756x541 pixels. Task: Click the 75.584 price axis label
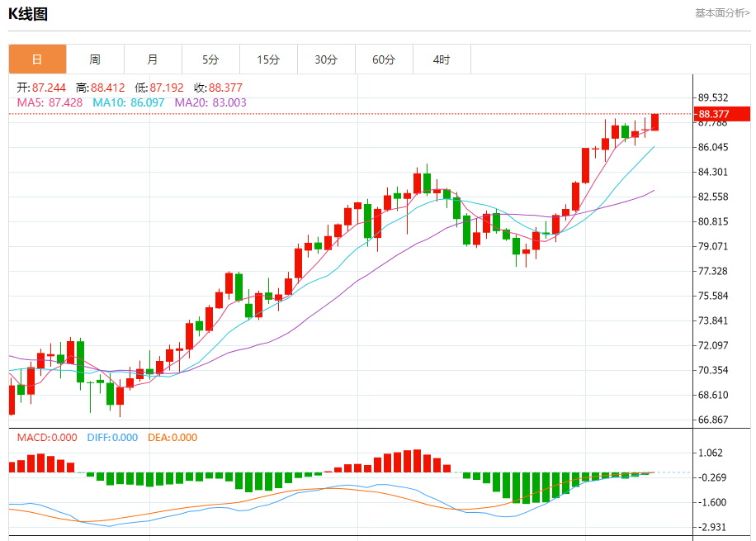(713, 296)
